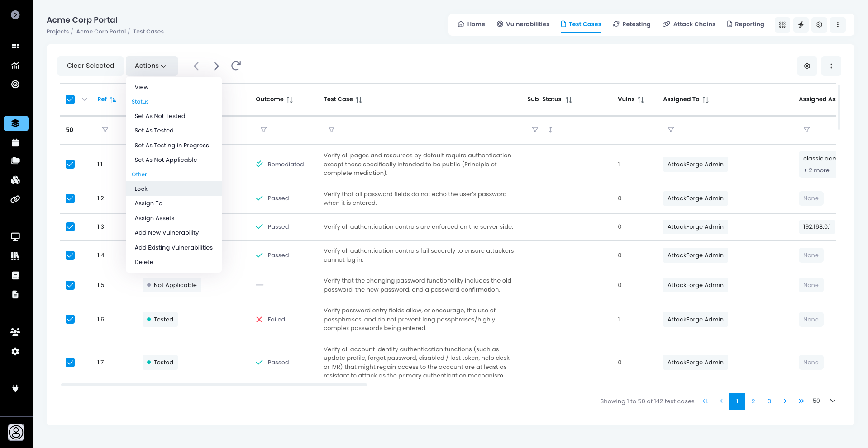868x448 pixels.
Task: Uncheck test case 1.2 checkbox
Action: [70, 198]
